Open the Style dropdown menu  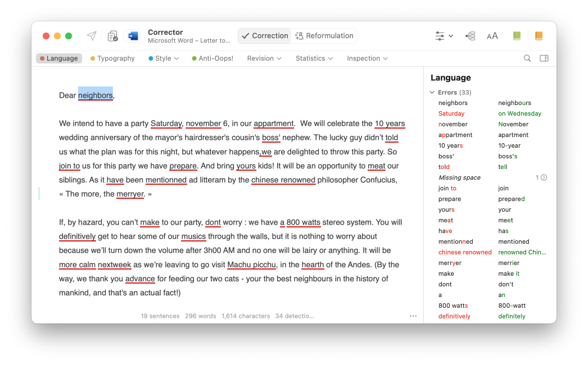coord(164,58)
